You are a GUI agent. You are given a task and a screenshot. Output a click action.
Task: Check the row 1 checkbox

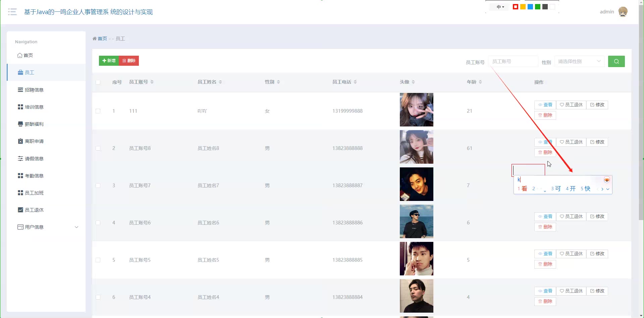[x=98, y=111]
